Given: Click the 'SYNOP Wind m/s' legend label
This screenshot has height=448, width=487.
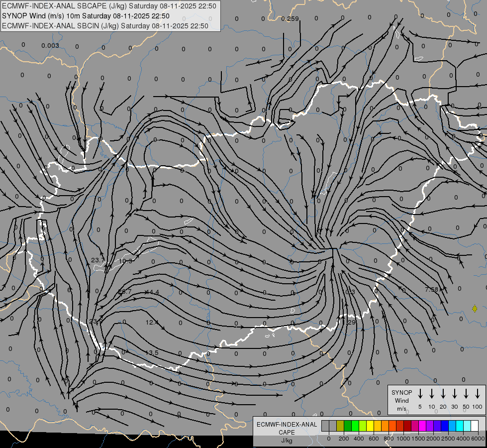Looking at the screenshot, I should click(401, 400).
